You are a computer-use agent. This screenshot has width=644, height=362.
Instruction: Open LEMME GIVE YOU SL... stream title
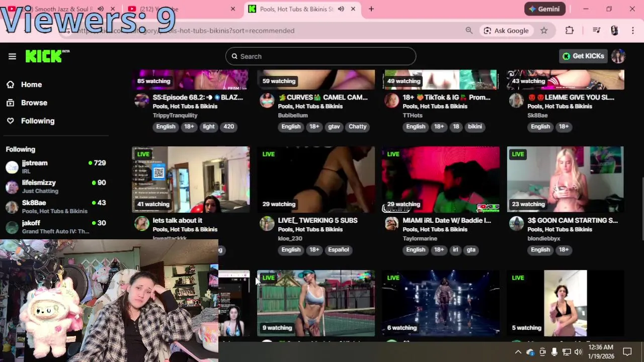pos(571,98)
